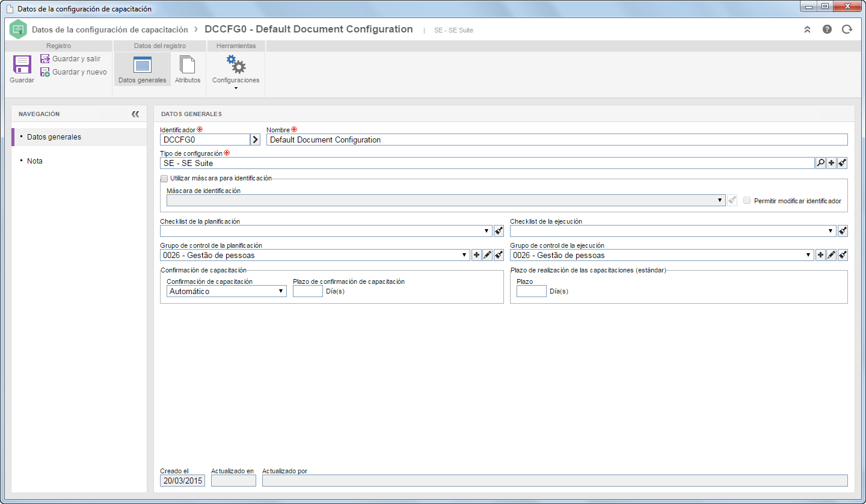Open Máscara de identificación dropdown
Screen dimensions: 866x504
coord(446,201)
